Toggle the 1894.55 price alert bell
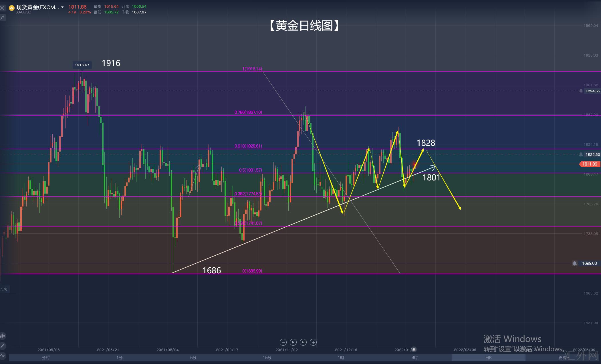The width and height of the screenshot is (601, 364). pyautogui.click(x=581, y=91)
